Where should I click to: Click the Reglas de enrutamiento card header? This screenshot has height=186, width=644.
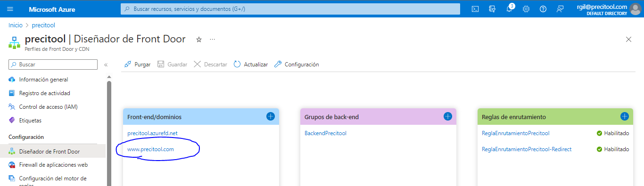pos(555,117)
